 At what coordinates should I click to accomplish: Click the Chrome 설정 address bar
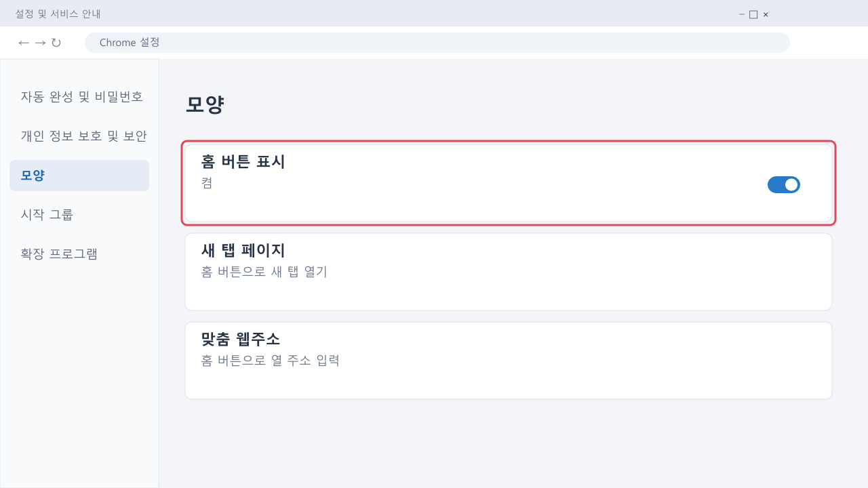click(437, 43)
